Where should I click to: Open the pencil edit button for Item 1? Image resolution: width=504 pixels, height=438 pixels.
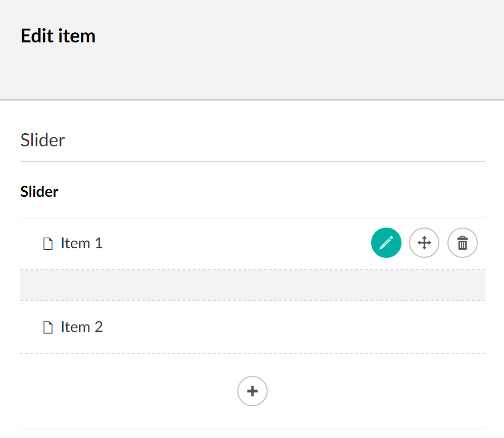[386, 243]
